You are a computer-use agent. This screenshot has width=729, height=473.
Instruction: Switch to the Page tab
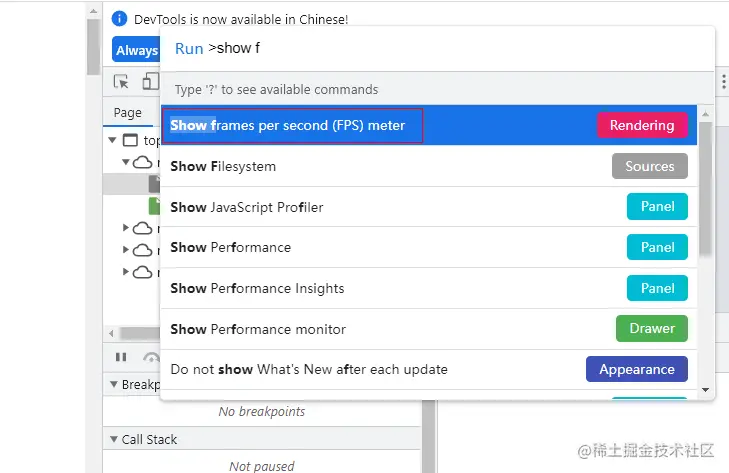[127, 113]
